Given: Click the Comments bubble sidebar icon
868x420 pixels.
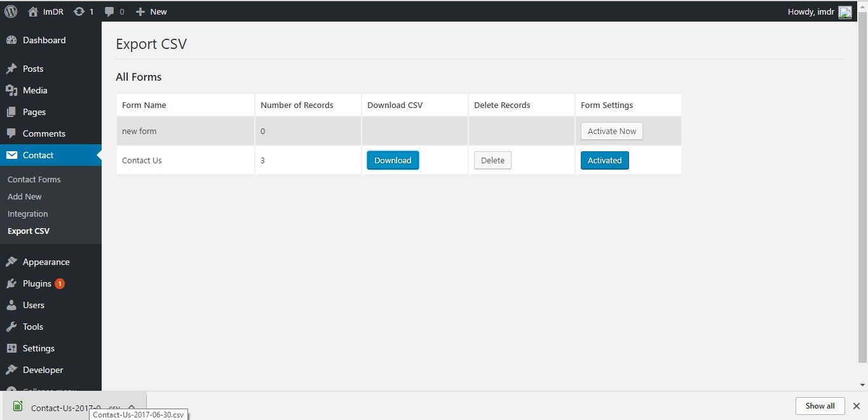Looking at the screenshot, I should (x=11, y=133).
